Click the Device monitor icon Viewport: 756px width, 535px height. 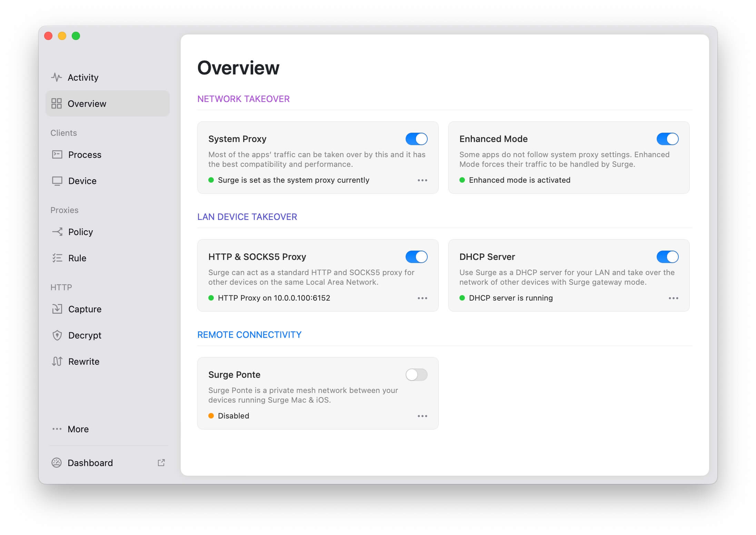click(x=57, y=181)
